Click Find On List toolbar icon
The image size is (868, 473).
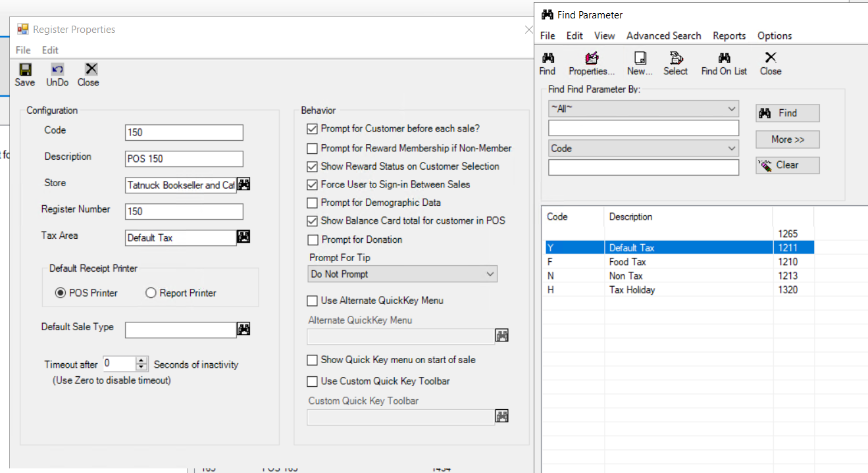point(724,64)
